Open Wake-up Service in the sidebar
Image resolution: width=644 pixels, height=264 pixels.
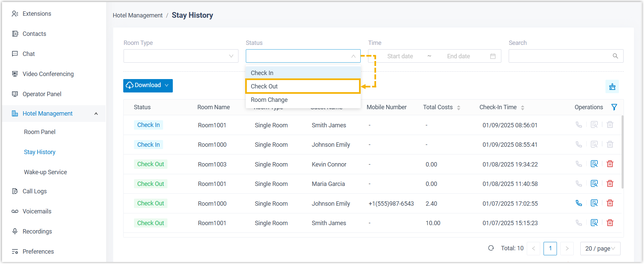coord(46,172)
